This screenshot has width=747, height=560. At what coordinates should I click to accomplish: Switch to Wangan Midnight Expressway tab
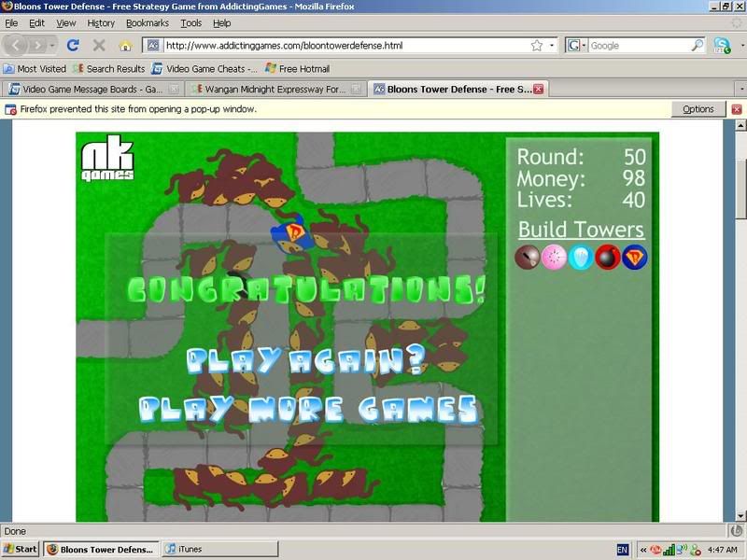tap(275, 89)
